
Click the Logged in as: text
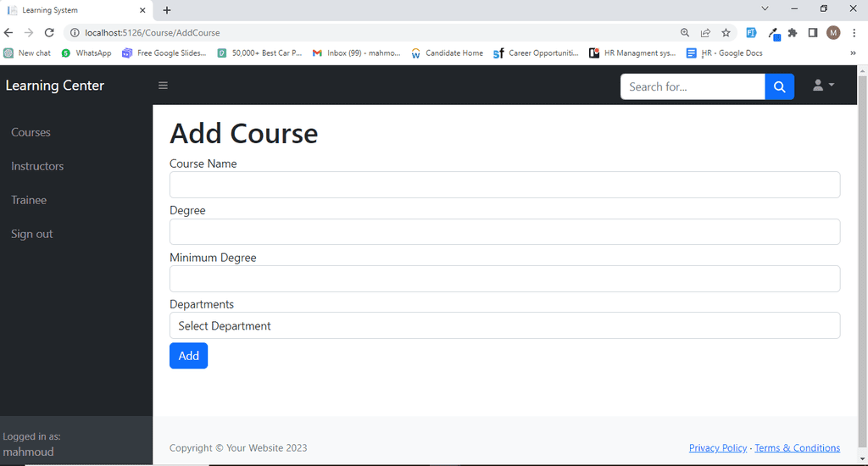(x=31, y=436)
